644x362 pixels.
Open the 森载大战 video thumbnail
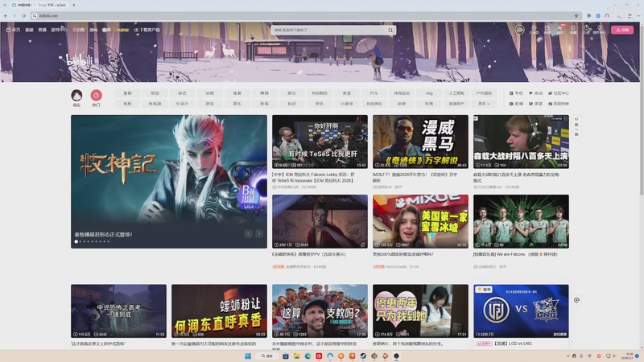tap(521, 142)
